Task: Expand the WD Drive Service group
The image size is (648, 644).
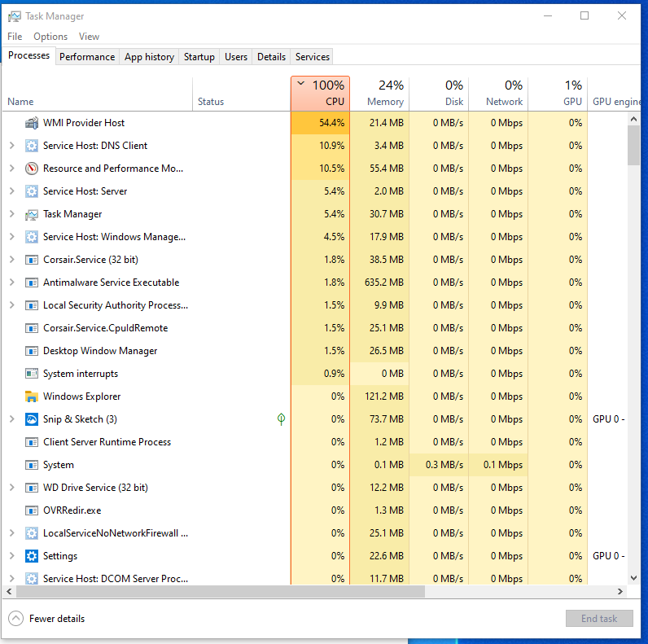Action: point(12,488)
